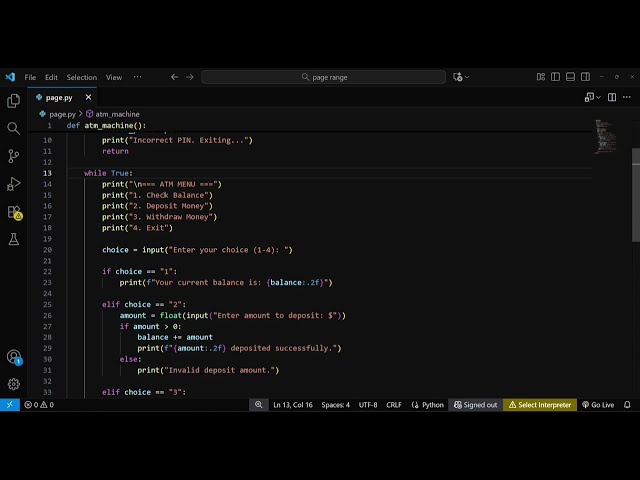
Task: Open editor More Actions ellipsis
Action: click(x=627, y=97)
